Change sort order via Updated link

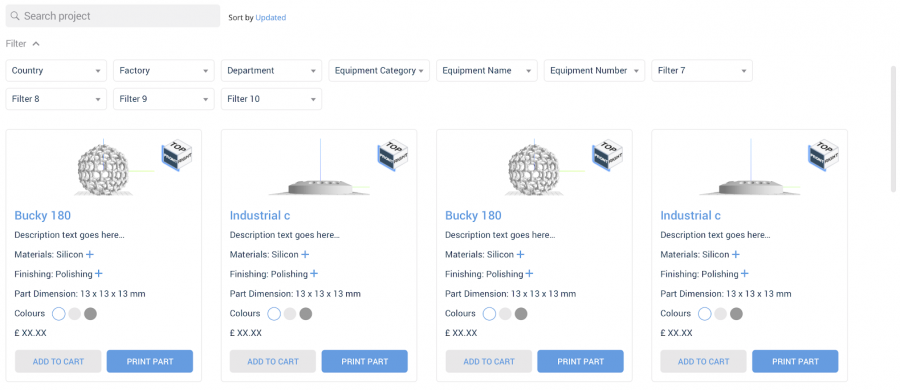[x=271, y=18]
